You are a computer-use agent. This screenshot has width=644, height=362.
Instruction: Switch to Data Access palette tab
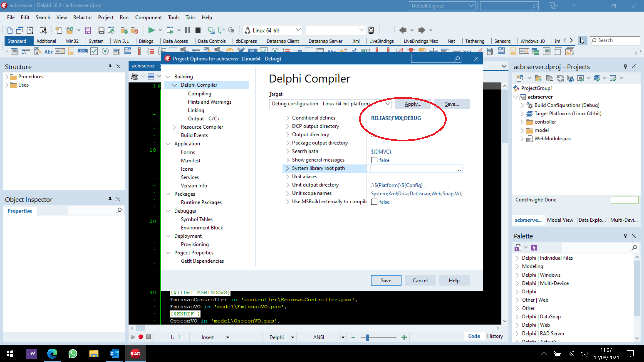(x=175, y=41)
